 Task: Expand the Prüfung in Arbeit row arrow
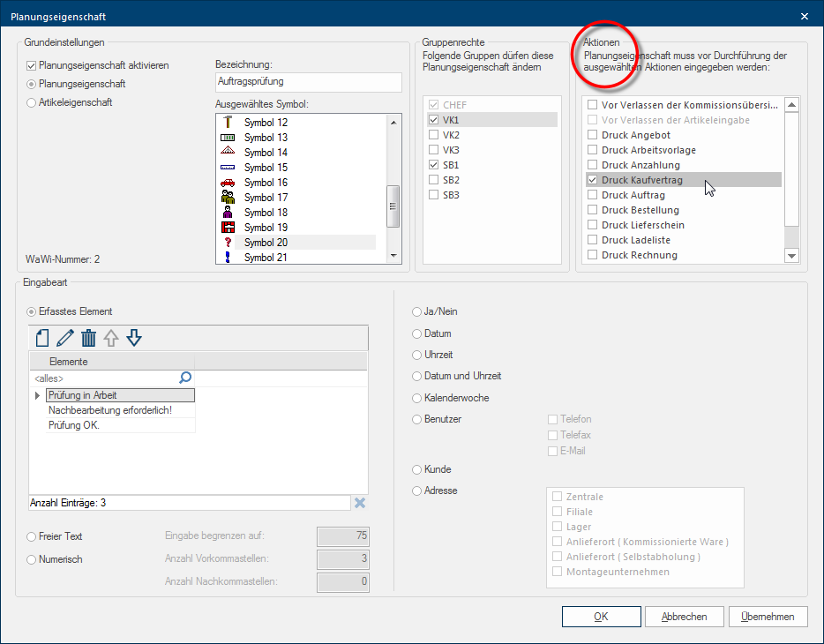coord(37,395)
